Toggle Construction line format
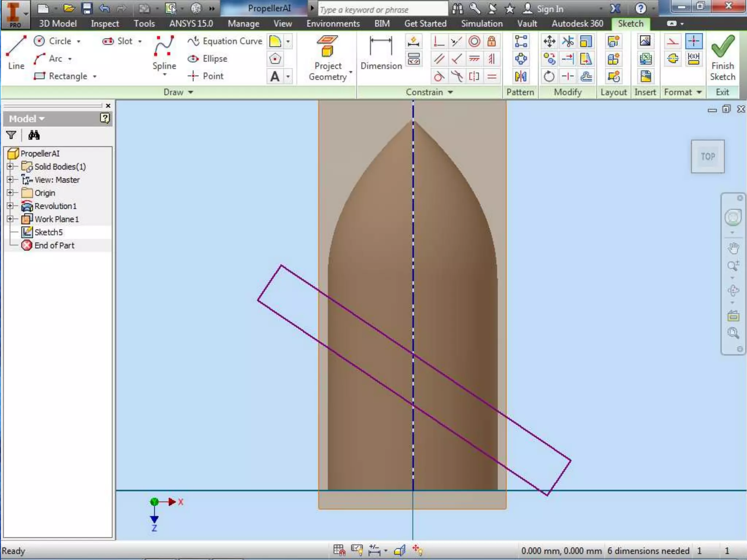 coord(673,41)
